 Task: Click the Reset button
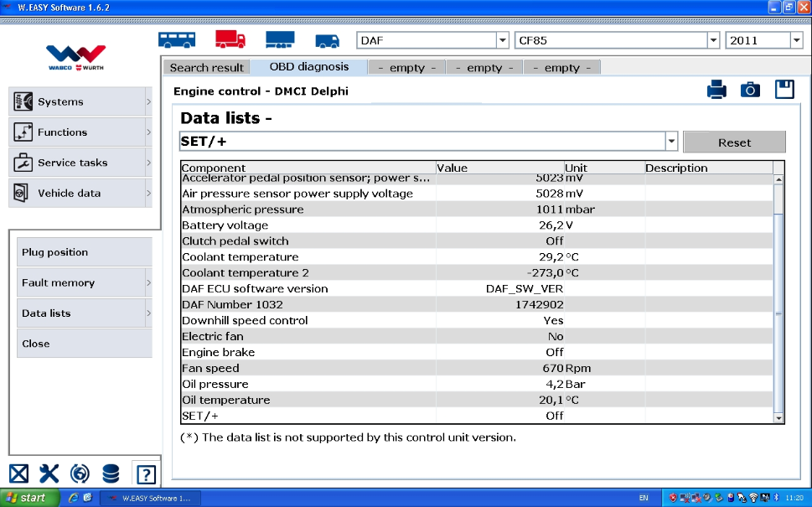click(734, 142)
